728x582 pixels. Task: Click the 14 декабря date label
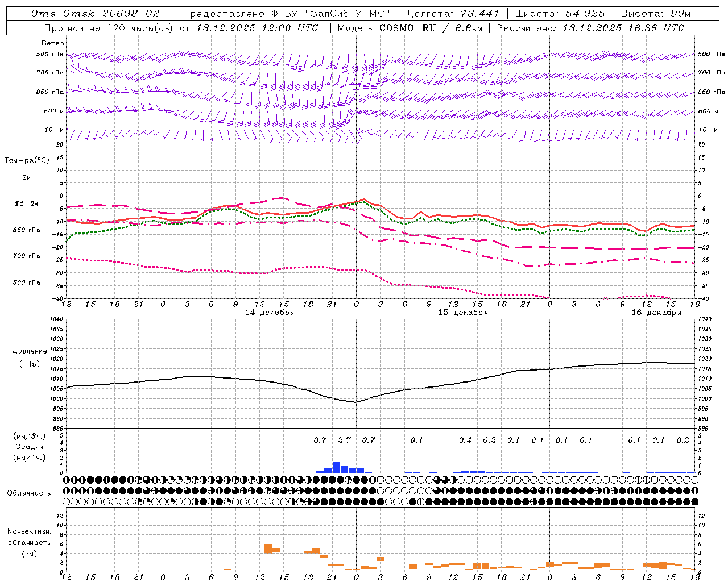point(270,313)
